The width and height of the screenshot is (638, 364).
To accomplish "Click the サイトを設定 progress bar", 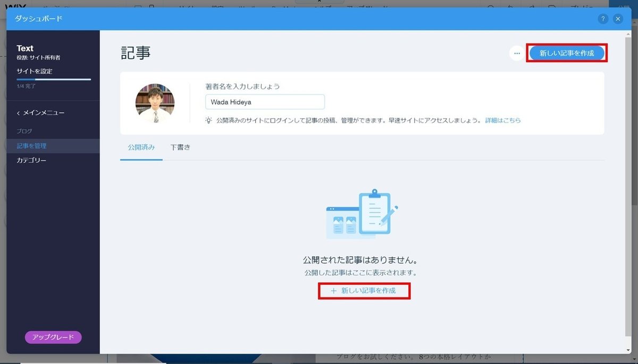I will [54, 80].
